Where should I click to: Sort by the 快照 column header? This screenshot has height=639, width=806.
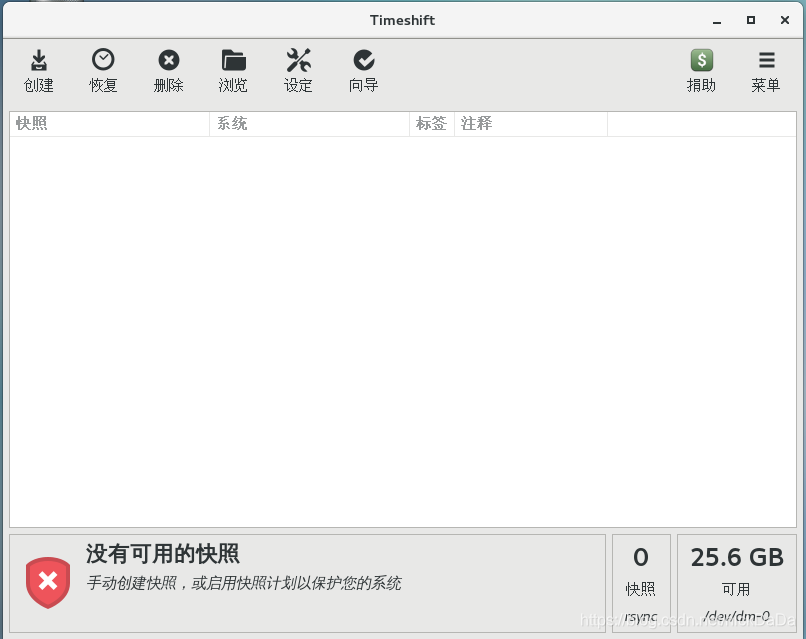[x=109, y=123]
